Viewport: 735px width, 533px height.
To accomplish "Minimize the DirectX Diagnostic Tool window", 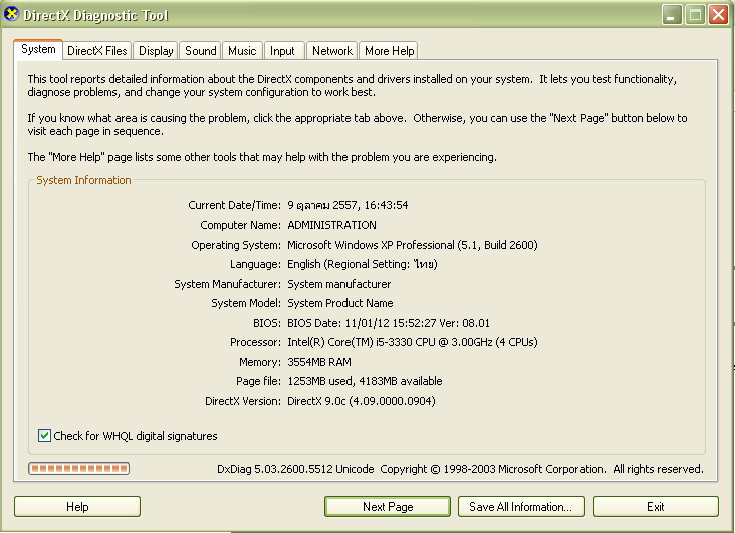I will [672, 15].
